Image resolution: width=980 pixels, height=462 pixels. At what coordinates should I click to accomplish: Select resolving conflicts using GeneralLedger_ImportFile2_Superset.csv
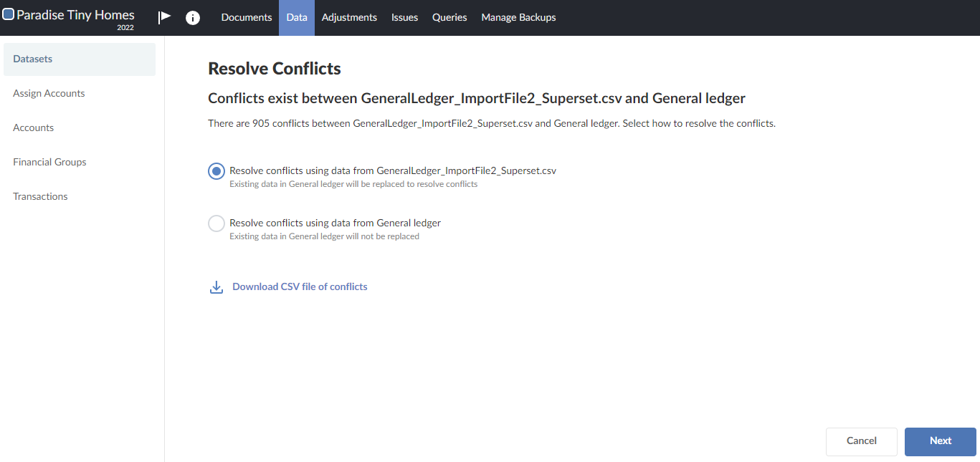216,170
